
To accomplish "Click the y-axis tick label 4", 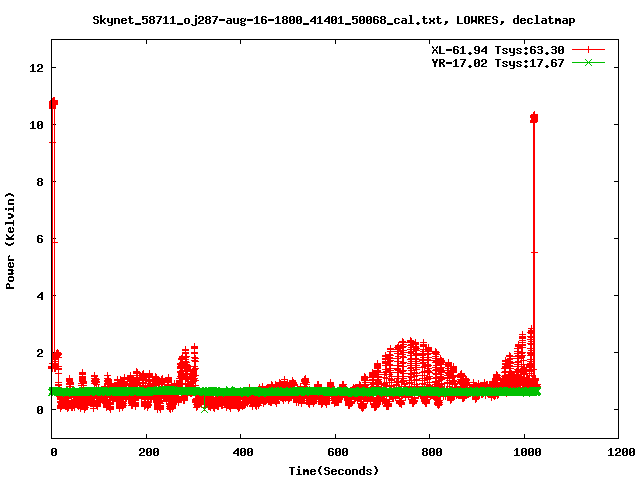I will [x=40, y=296].
